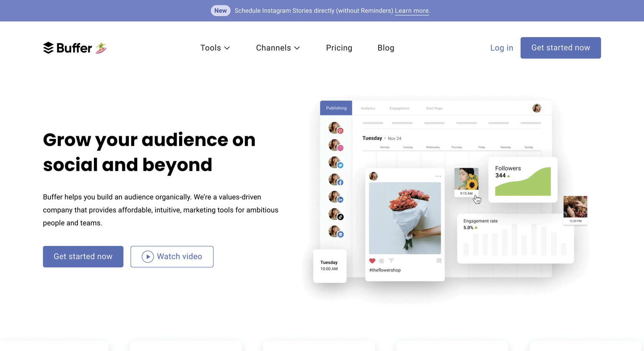Click the Log in link
The image size is (644, 351).
pyautogui.click(x=502, y=48)
